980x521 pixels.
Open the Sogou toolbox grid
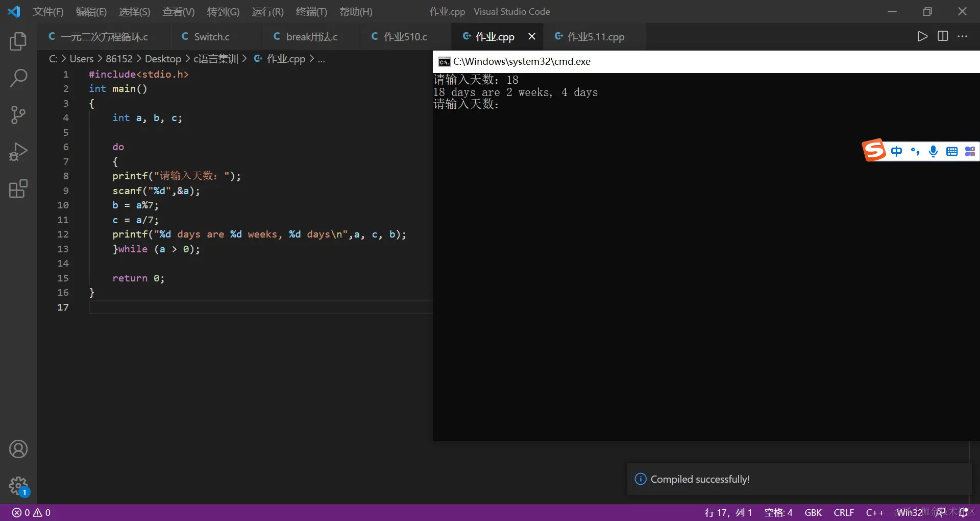970,151
